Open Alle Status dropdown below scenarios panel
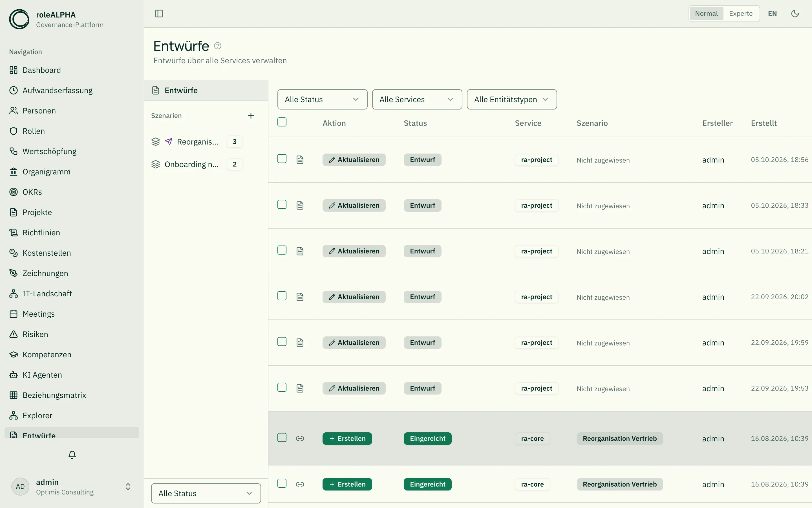This screenshot has width=812, height=508. pos(206,493)
